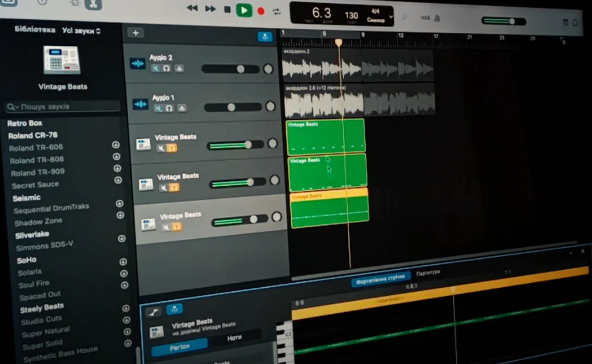The image size is (592, 364).
Task: Click download icon next to Secret Sauce
Action: 118,180
